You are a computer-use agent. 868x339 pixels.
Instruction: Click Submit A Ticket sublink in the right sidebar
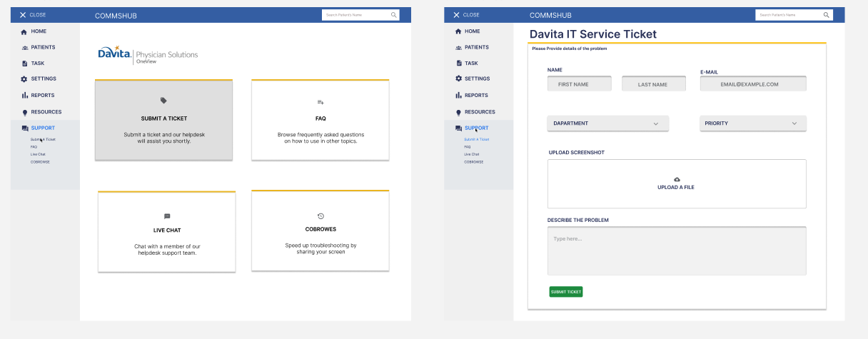point(477,139)
